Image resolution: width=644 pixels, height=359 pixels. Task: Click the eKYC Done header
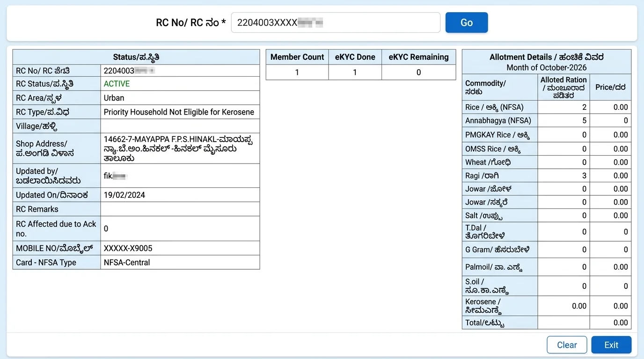(x=355, y=57)
